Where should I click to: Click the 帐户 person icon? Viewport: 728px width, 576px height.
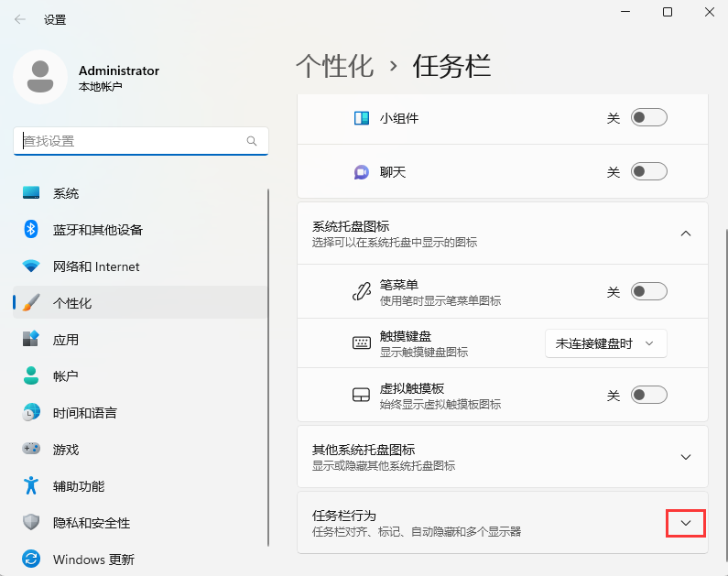pyautogui.click(x=31, y=375)
